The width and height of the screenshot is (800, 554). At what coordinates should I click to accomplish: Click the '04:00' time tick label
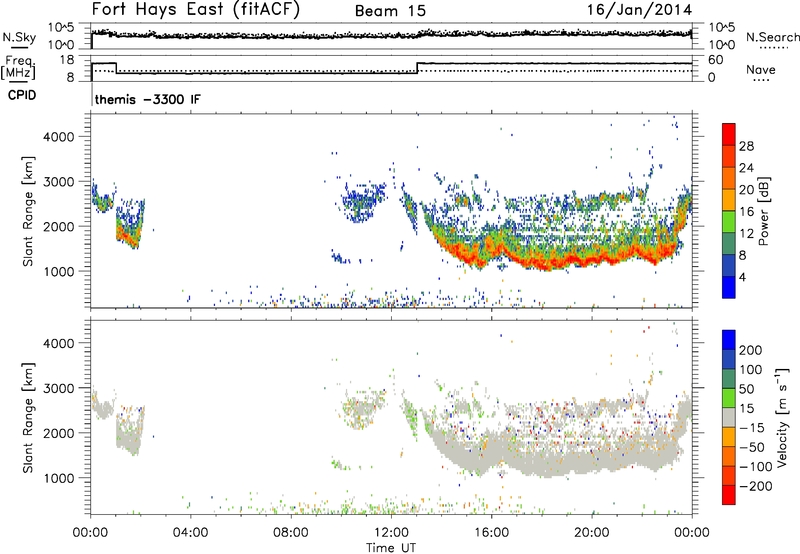pyautogui.click(x=190, y=533)
